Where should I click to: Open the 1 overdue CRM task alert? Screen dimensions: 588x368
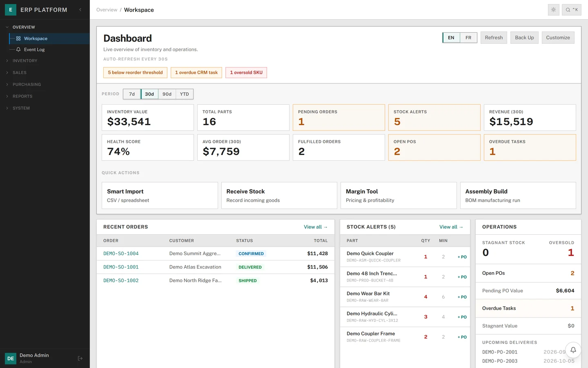click(x=196, y=73)
